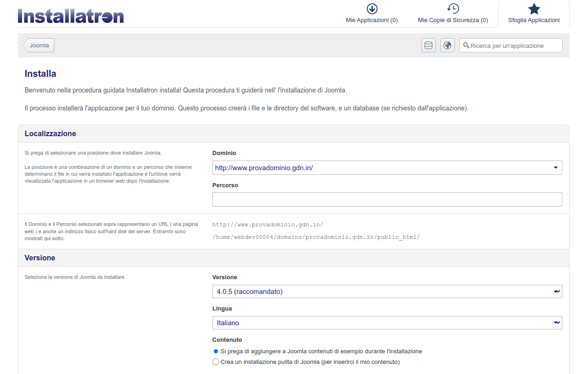Open the Mie Applicazioni (0) tab
The height and width of the screenshot is (374, 588).
372,14
